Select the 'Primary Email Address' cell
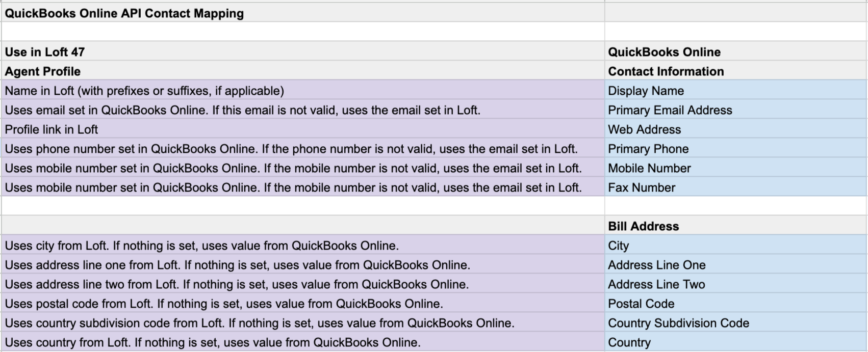Screen dimensions: 868x352 pos(736,110)
